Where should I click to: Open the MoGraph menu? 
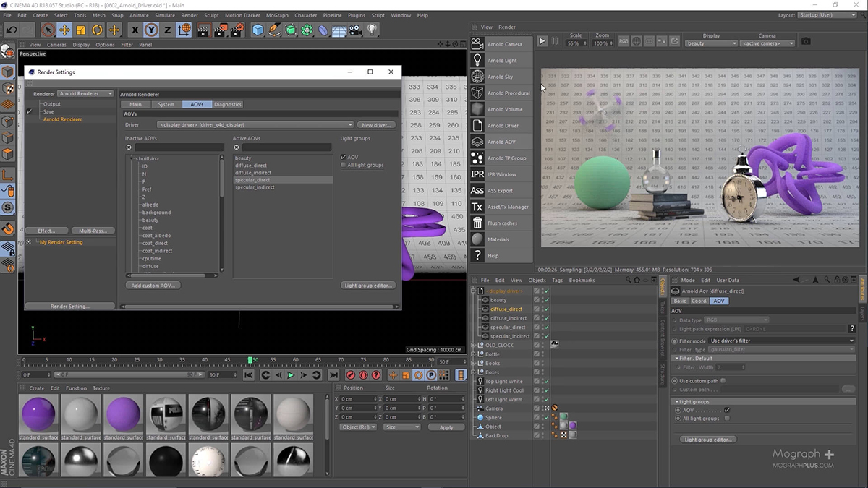[x=277, y=15]
